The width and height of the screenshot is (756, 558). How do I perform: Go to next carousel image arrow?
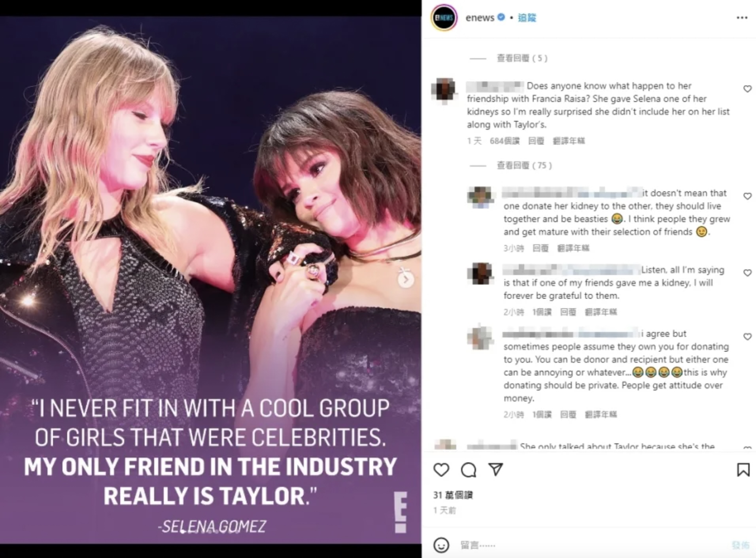[x=406, y=280]
